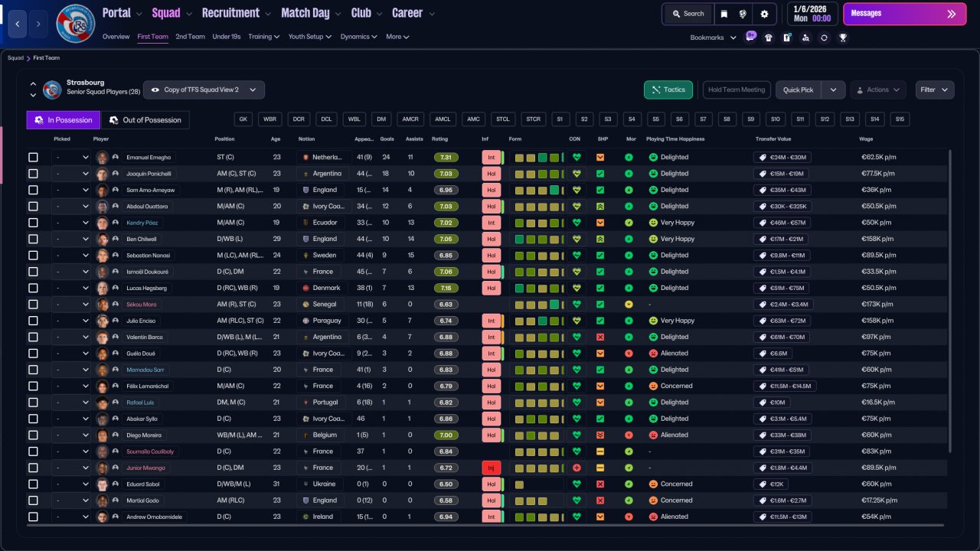Viewport: 980px width, 551px height.
Task: Click the shirt shortcut icon
Action: point(769,37)
